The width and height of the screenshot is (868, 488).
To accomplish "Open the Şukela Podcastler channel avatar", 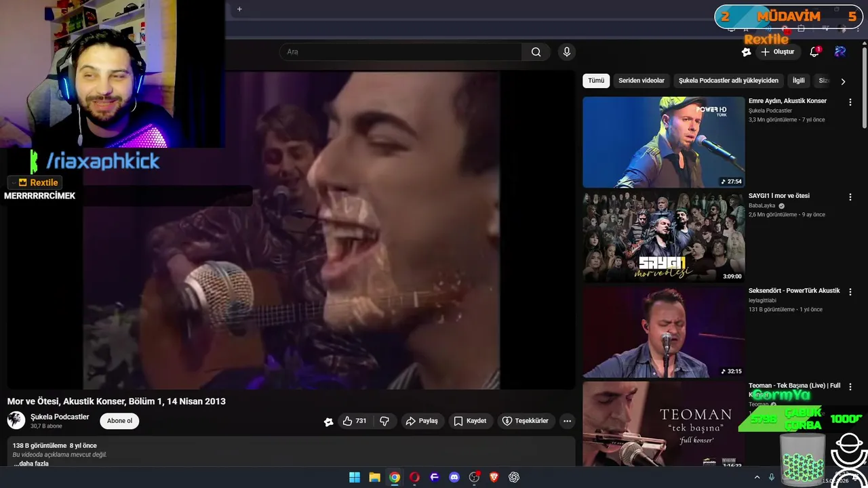I will [x=16, y=420].
